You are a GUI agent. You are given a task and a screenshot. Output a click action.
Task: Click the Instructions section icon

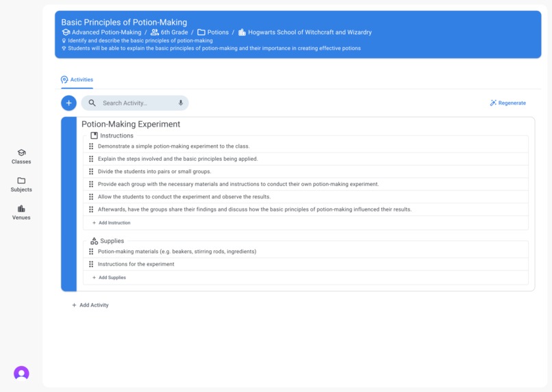pos(94,135)
